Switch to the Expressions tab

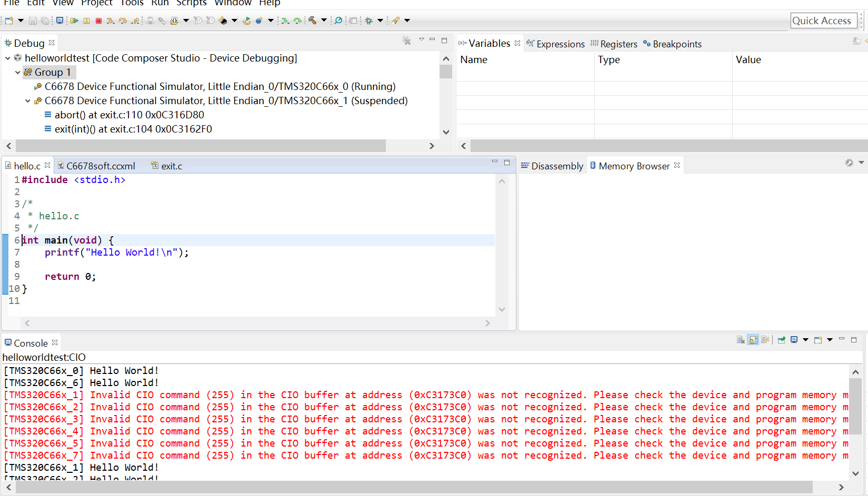[555, 44]
